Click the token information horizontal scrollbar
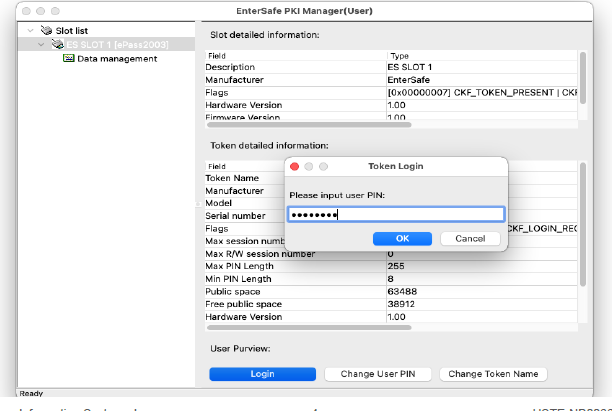 [x=309, y=327]
